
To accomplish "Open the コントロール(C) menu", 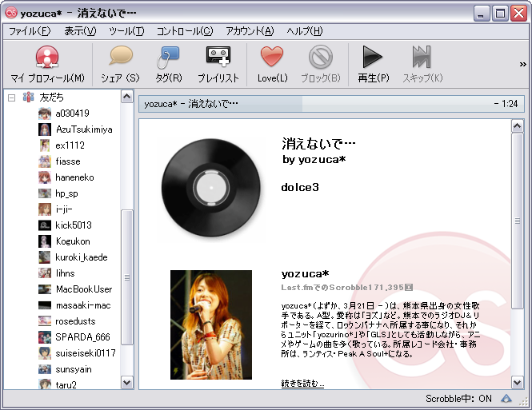I will click(x=185, y=31).
